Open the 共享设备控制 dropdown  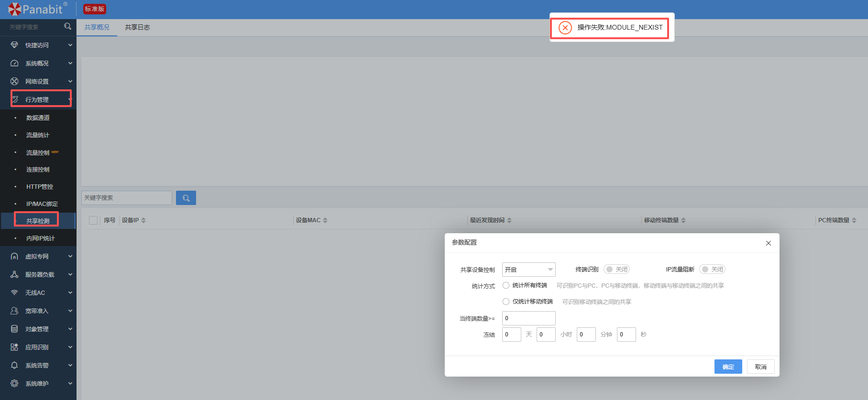click(528, 270)
